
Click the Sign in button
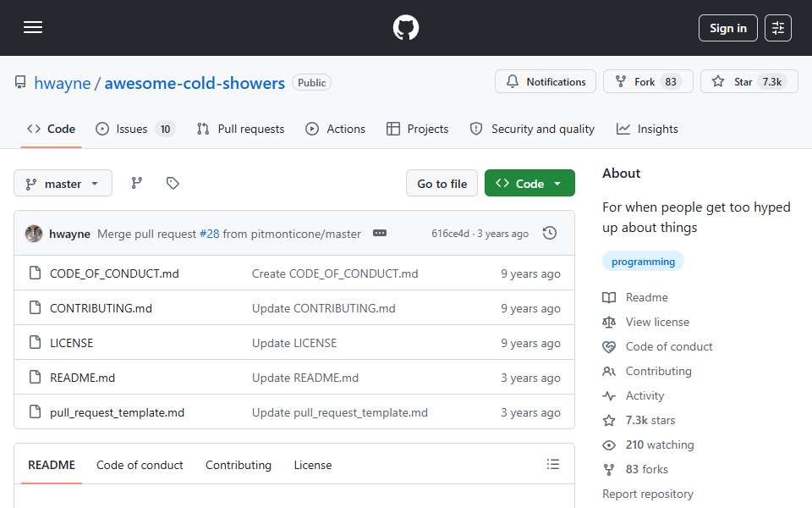(727, 28)
